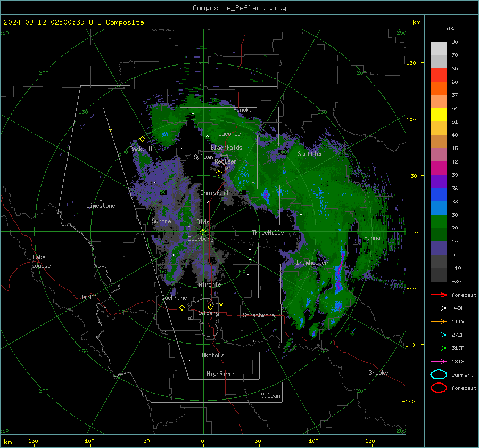Click the Composite_Reflectivity title
This screenshot has width=479, height=448.
point(240,8)
